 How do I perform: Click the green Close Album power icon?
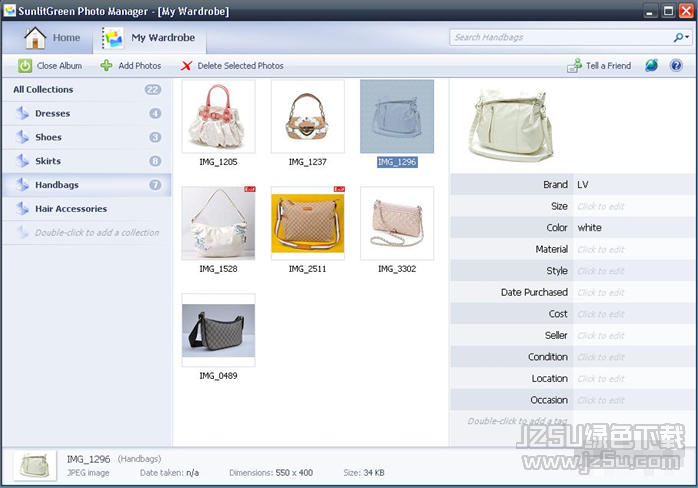[x=25, y=66]
